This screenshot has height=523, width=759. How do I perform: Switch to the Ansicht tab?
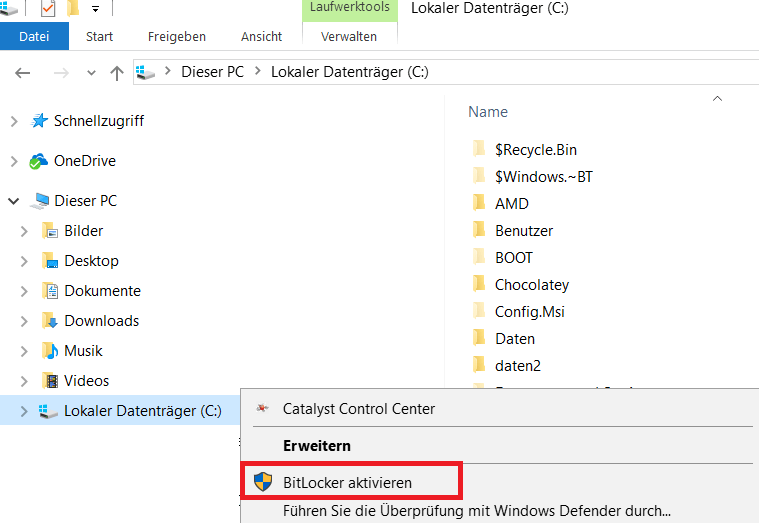coord(261,37)
